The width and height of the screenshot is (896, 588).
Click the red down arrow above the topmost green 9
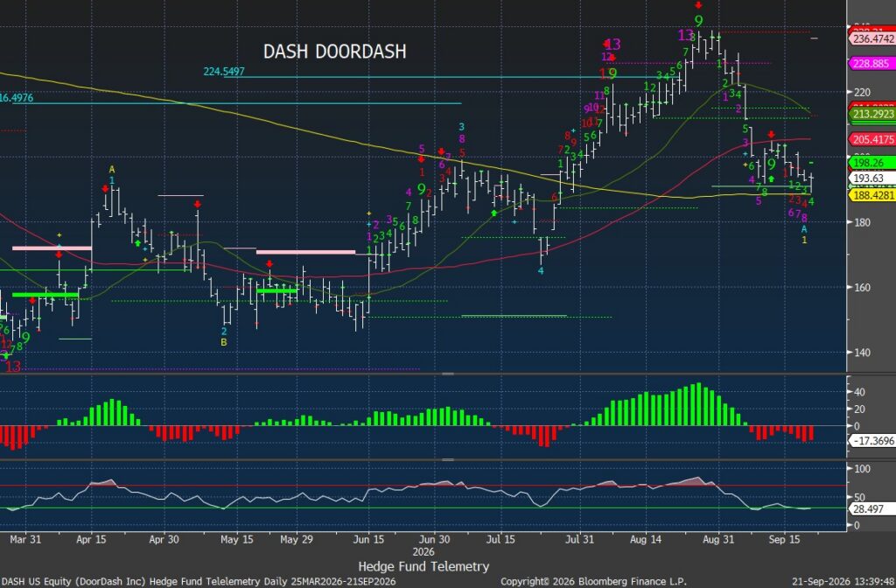click(x=698, y=5)
